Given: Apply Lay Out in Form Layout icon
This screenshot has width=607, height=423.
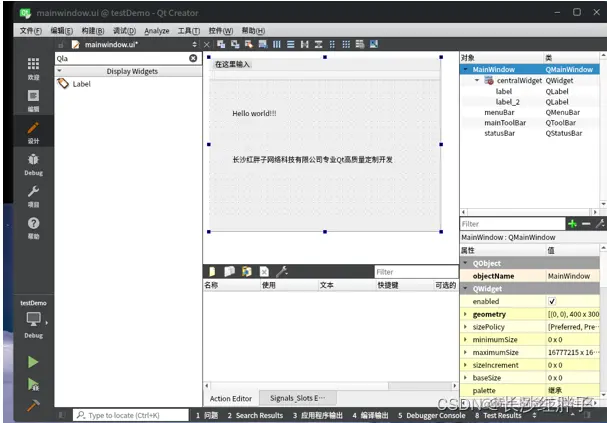Looking at the screenshot, I should (332, 44).
